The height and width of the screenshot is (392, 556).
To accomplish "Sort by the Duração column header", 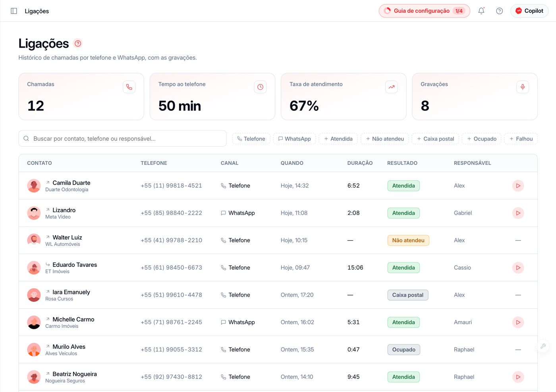I will pyautogui.click(x=360, y=163).
